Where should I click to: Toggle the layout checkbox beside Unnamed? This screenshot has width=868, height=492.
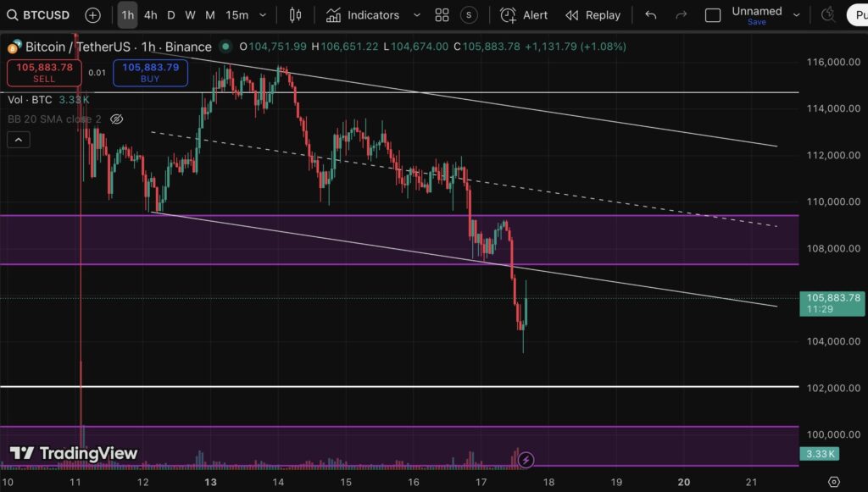[713, 15]
